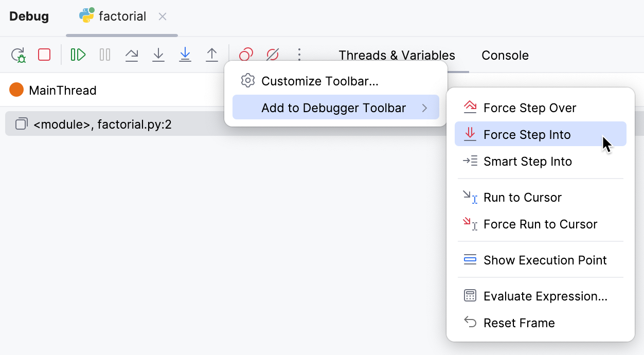Enable Force Step Into on debugger toolbar
This screenshot has height=355, width=644.
pyautogui.click(x=527, y=134)
